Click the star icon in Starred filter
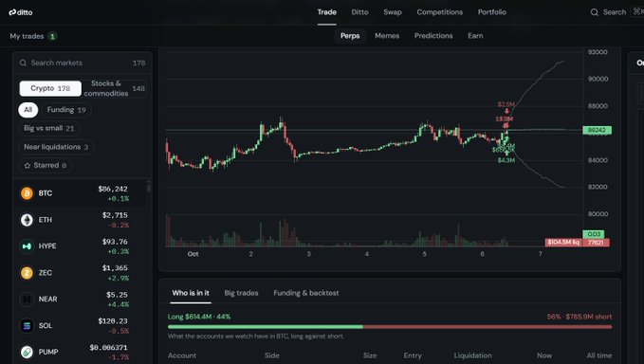Image resolution: width=644 pixels, height=364 pixels. point(28,165)
